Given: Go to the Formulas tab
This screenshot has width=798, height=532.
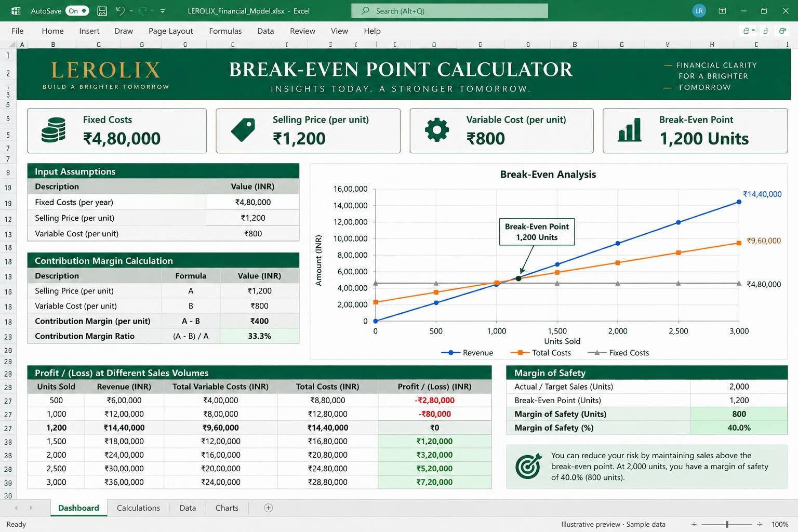Looking at the screenshot, I should (x=225, y=31).
